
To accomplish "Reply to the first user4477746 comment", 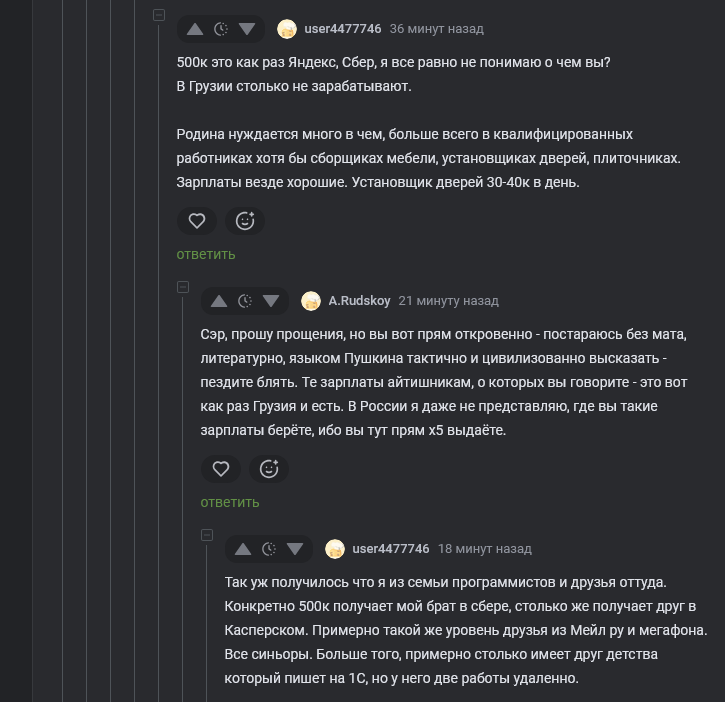I will (x=206, y=254).
